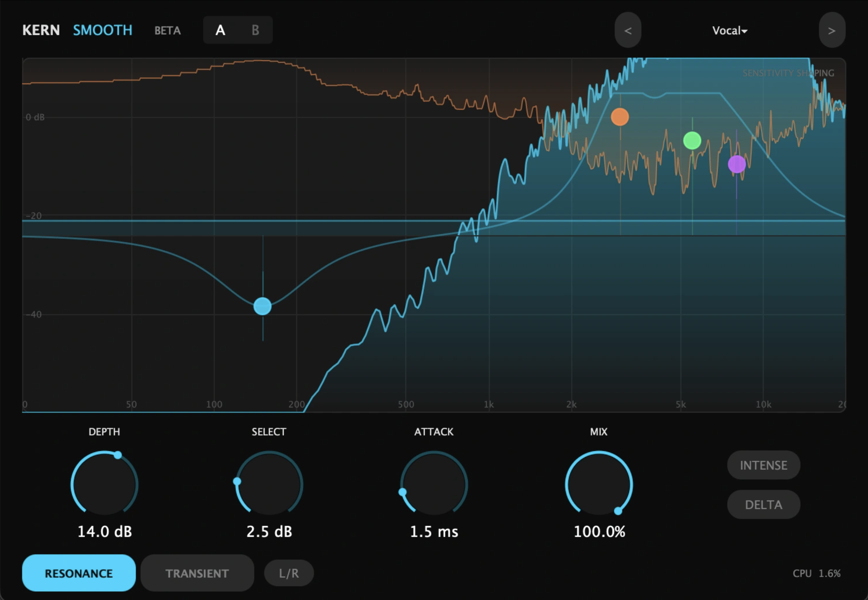868x600 pixels.
Task: Go to the previous preset arrow
Action: [628, 30]
